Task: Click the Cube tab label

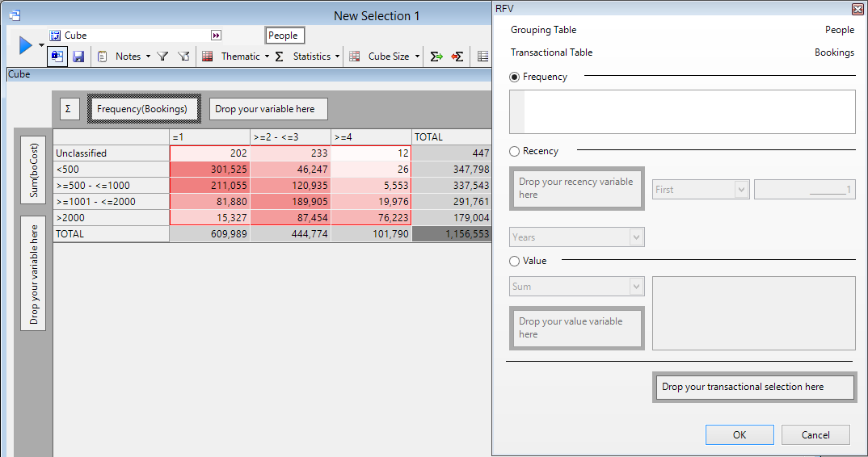Action: coord(19,74)
